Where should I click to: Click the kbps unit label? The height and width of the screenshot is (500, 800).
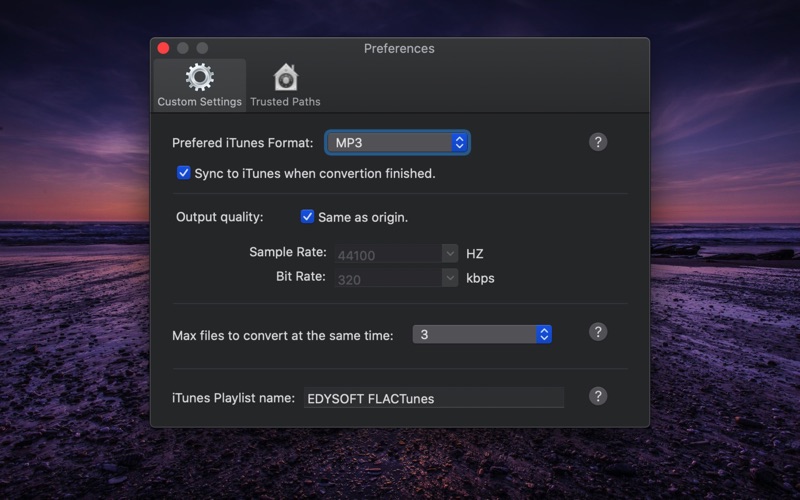tap(480, 278)
